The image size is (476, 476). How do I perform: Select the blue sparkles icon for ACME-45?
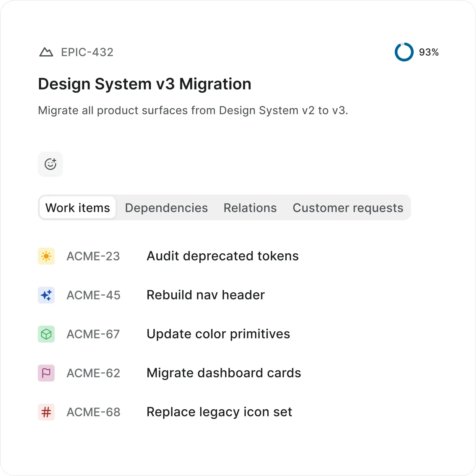46,295
